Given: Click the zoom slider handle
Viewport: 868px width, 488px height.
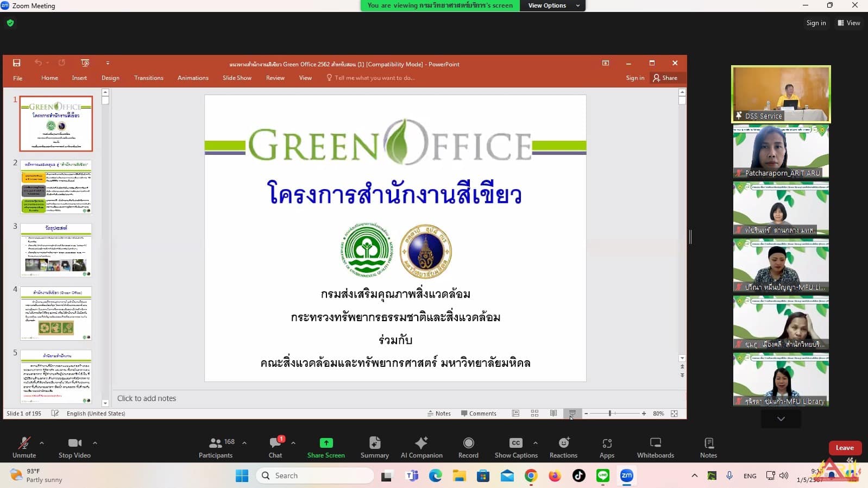Looking at the screenshot, I should coord(610,414).
